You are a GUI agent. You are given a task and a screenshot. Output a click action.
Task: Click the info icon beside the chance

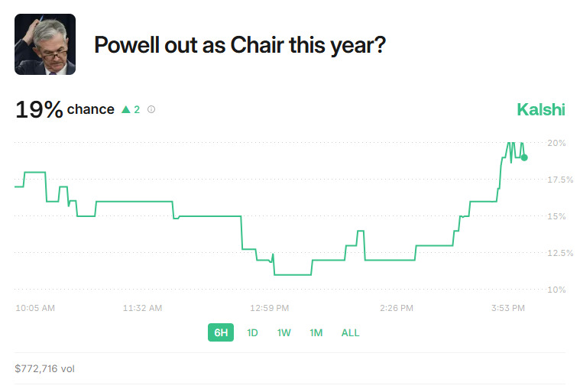(151, 109)
